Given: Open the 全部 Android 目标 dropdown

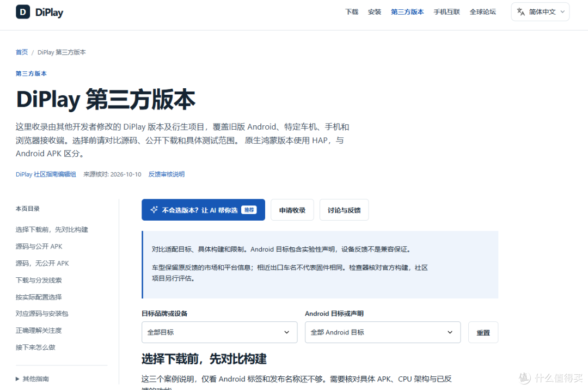Looking at the screenshot, I should pos(383,332).
